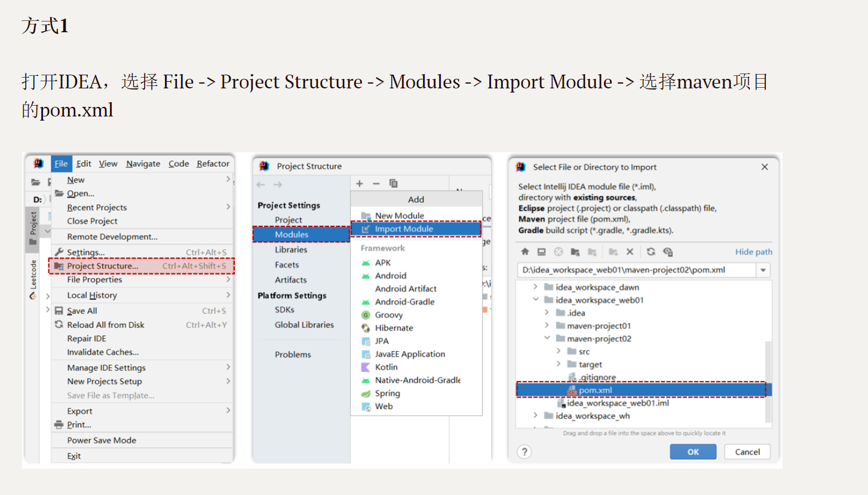The image size is (868, 495).
Task: Click the Desktop directory toolbar icon
Action: point(541,252)
